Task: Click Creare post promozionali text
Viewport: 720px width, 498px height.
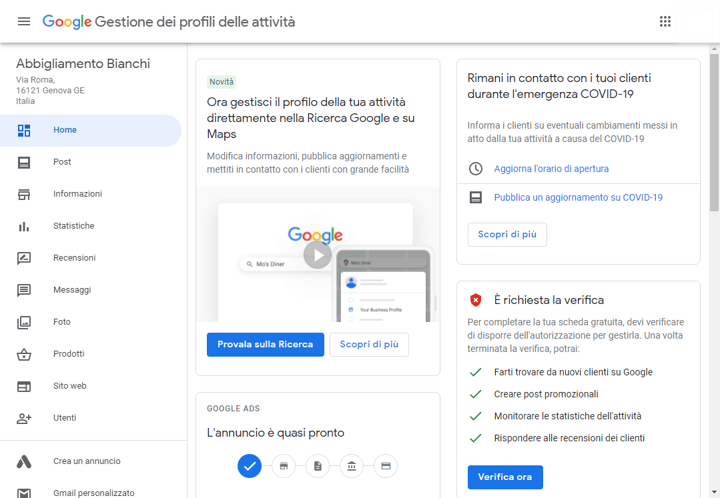Action: [x=546, y=394]
